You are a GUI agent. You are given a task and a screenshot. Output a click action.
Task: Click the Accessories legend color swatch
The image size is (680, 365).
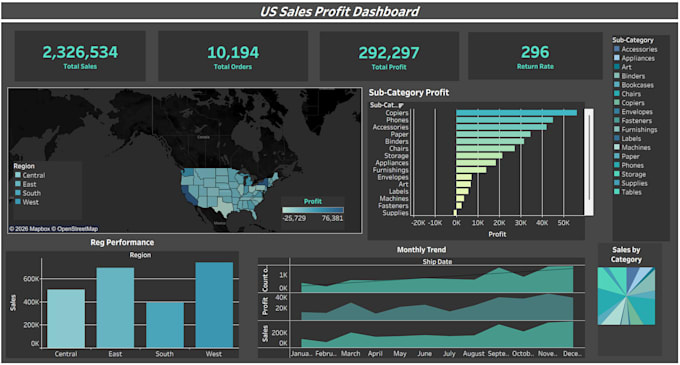click(x=617, y=49)
